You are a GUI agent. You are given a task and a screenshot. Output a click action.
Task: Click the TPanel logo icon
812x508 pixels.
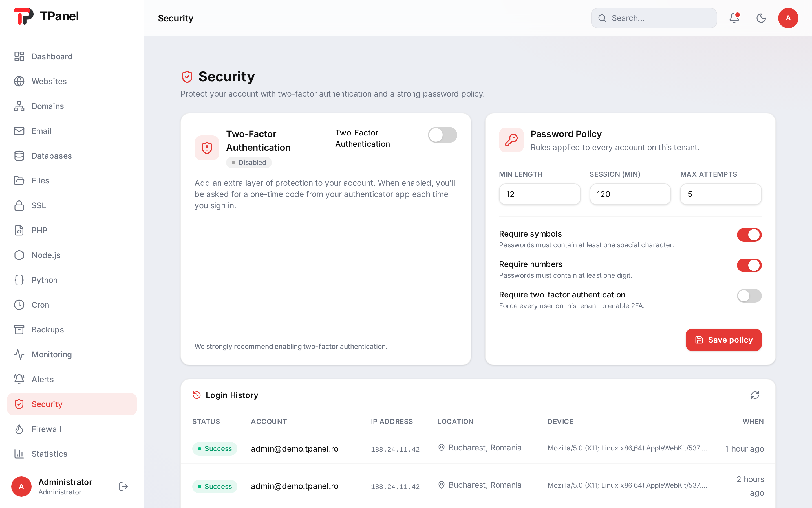click(x=23, y=16)
